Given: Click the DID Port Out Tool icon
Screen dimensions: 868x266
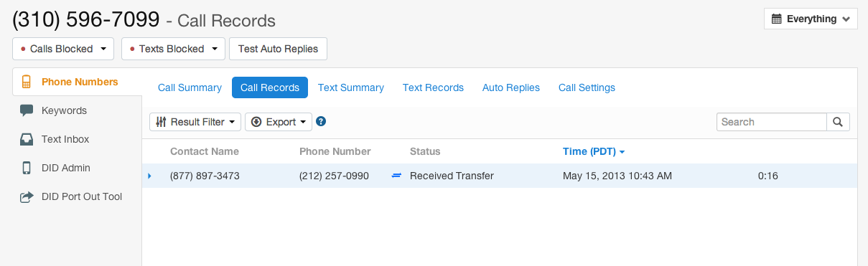Looking at the screenshot, I should tap(27, 196).
